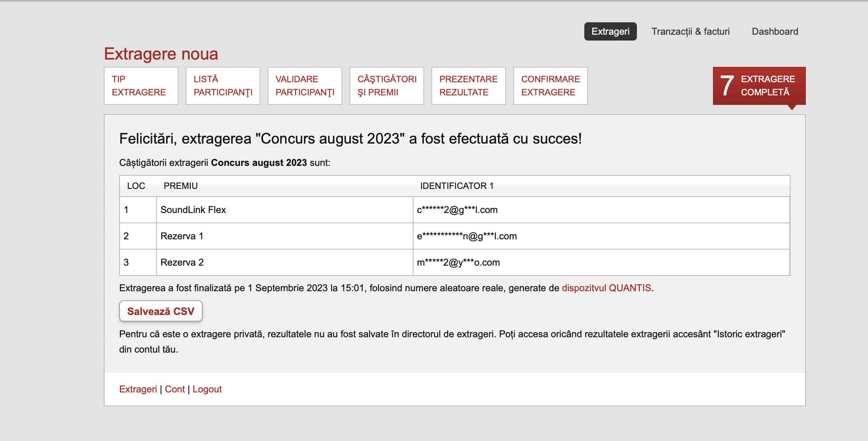Screen dimensions: 868x441
Task: Click the Rezerva 2 prize cell
Action: click(182, 262)
